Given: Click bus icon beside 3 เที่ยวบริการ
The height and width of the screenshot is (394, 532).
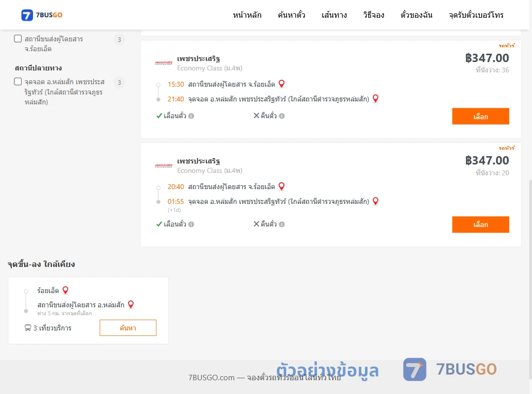Looking at the screenshot, I should (x=28, y=328).
